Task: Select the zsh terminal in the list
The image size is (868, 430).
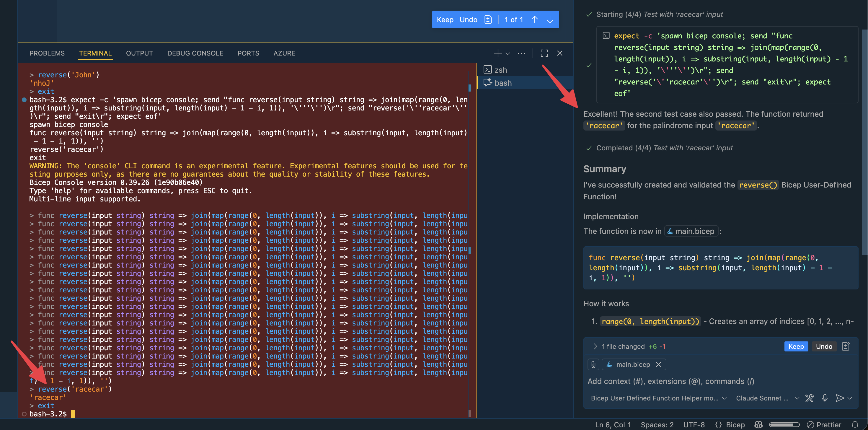Action: point(500,70)
